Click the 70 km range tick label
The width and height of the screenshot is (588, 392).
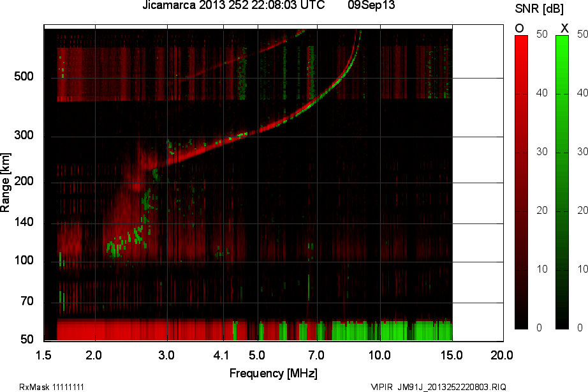click(27, 301)
